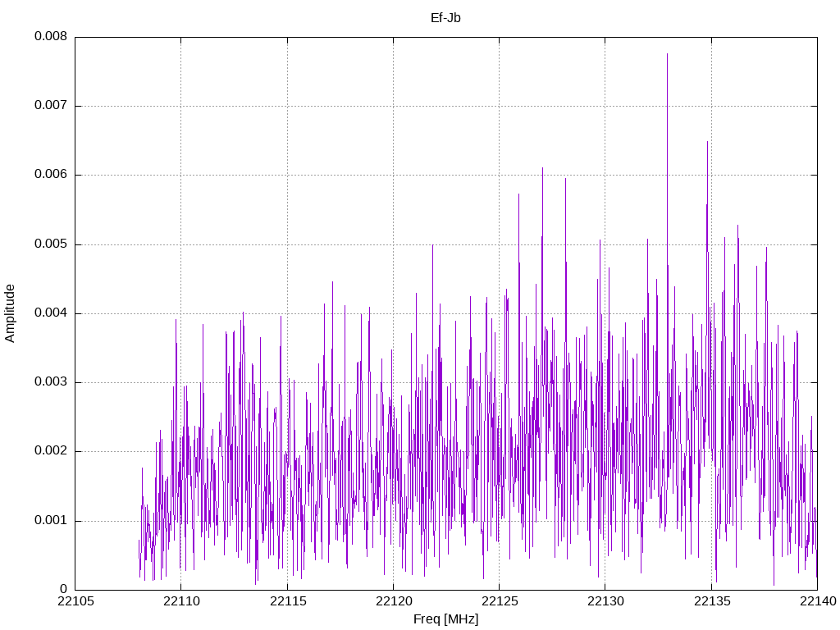Image resolution: width=840 pixels, height=630 pixels.
Task: Click the y-axis tick label 0.004
Action: 51,313
